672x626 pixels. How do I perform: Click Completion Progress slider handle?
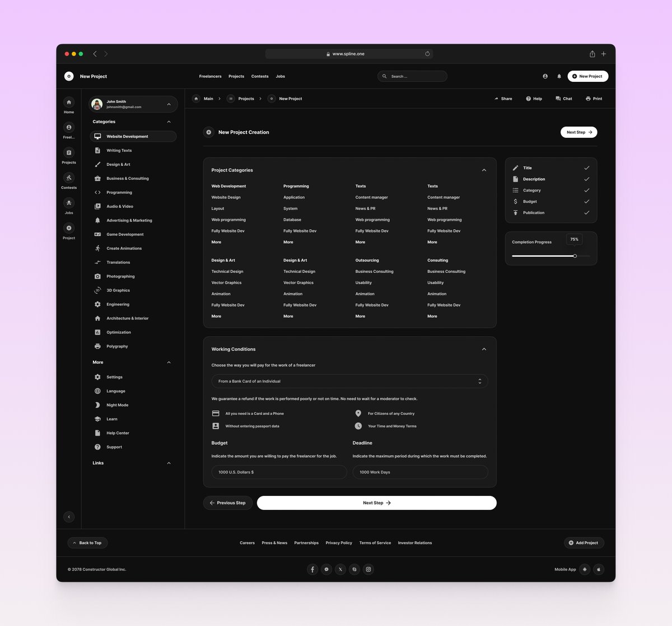575,256
